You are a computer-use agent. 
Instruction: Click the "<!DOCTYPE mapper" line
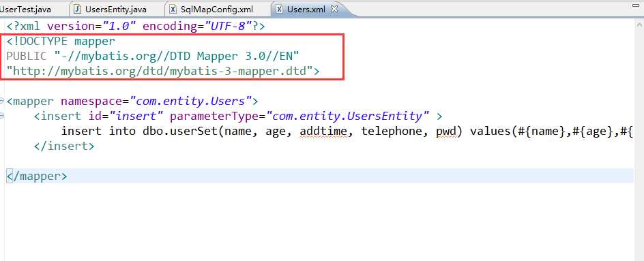[x=61, y=42]
